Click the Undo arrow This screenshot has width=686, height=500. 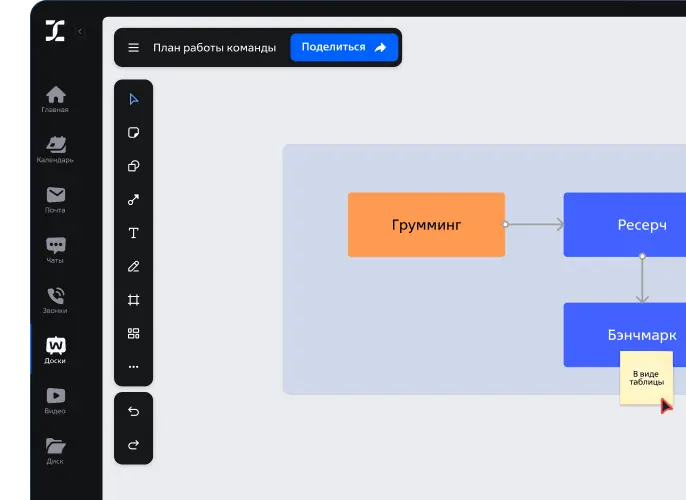[x=133, y=411]
